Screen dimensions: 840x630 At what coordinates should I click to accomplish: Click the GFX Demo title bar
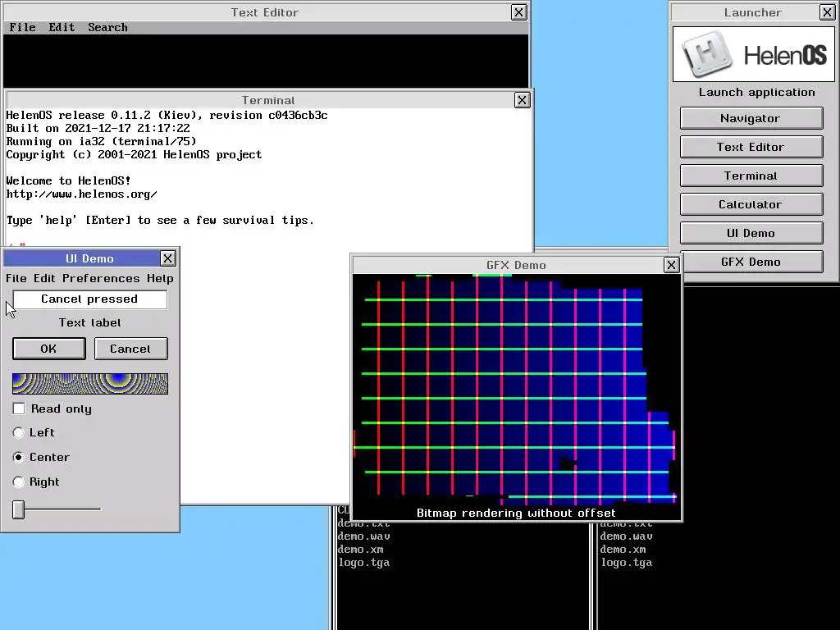[x=508, y=265]
